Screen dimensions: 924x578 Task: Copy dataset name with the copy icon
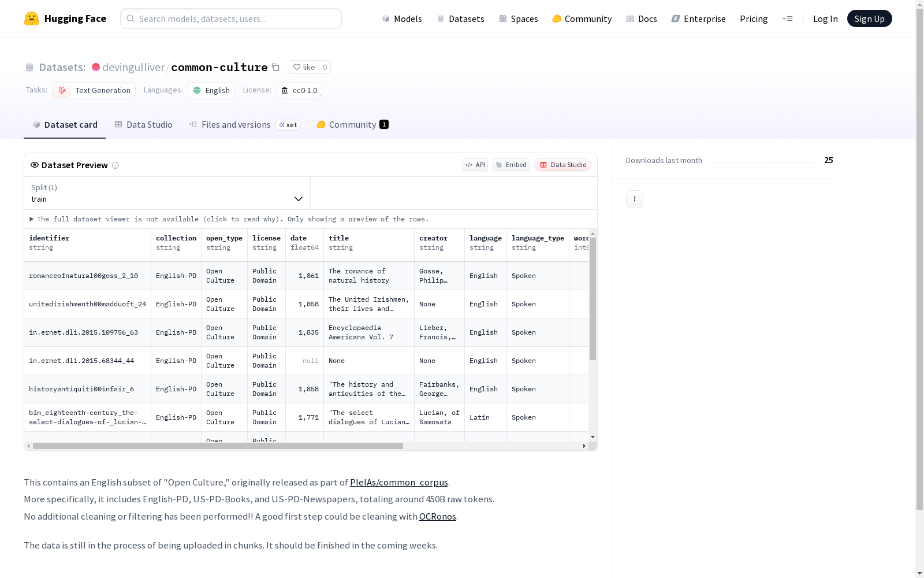click(x=276, y=67)
